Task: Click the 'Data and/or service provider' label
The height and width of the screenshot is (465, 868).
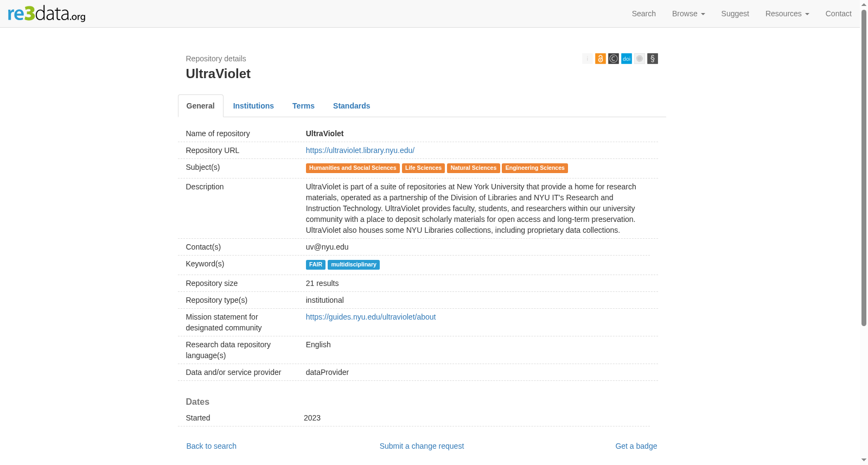Action: (x=234, y=372)
